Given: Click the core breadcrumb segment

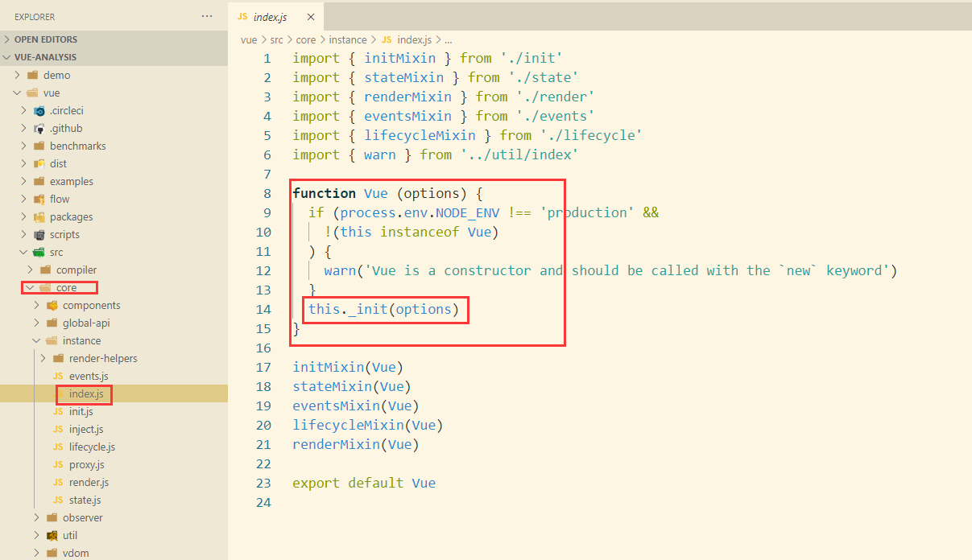Looking at the screenshot, I should 306,39.
